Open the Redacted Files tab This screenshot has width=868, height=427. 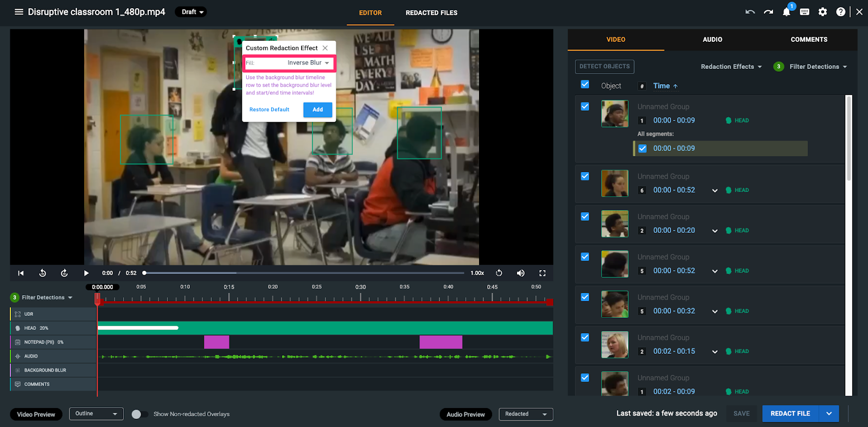click(x=431, y=12)
